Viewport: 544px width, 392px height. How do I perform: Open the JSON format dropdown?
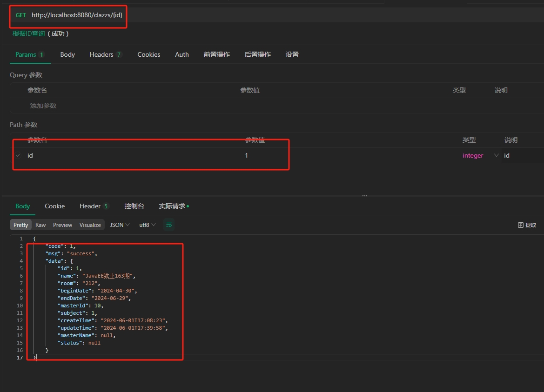click(x=120, y=225)
